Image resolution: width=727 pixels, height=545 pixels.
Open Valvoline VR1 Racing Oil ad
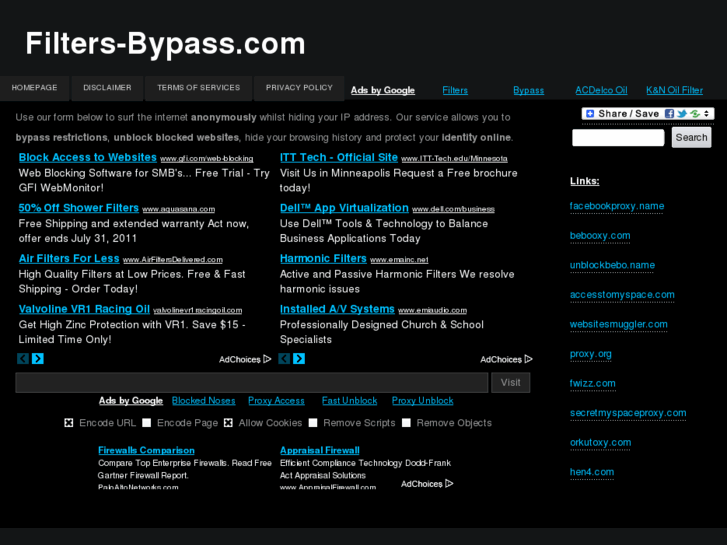84,309
